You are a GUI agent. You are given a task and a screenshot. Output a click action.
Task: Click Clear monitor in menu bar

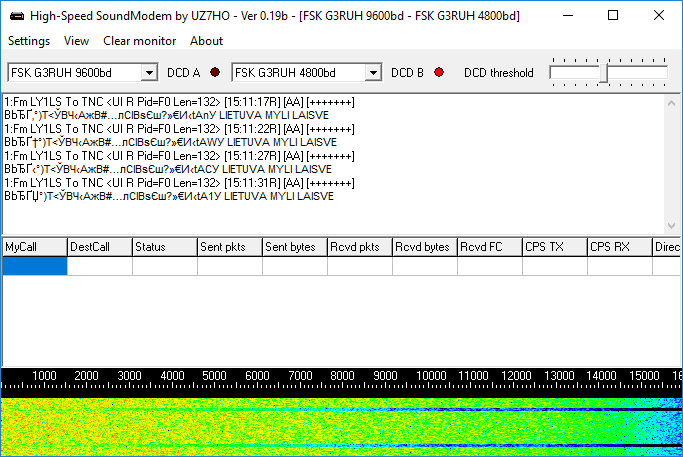tap(139, 41)
